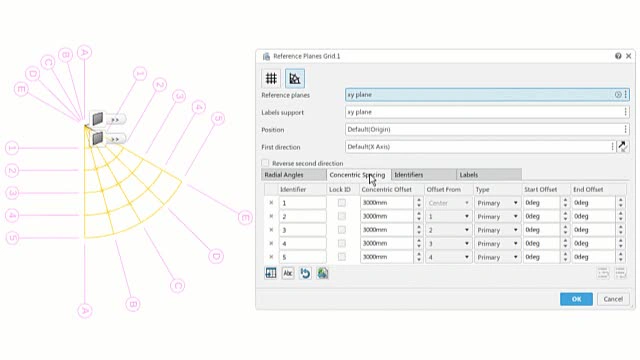
Task: Open Type dropdown in row 4
Action: click(497, 244)
